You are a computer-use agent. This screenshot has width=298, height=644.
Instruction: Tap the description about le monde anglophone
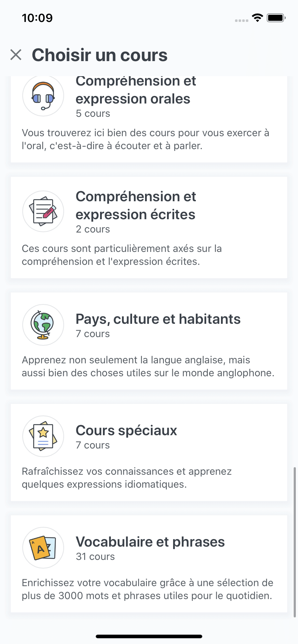pos(148,367)
